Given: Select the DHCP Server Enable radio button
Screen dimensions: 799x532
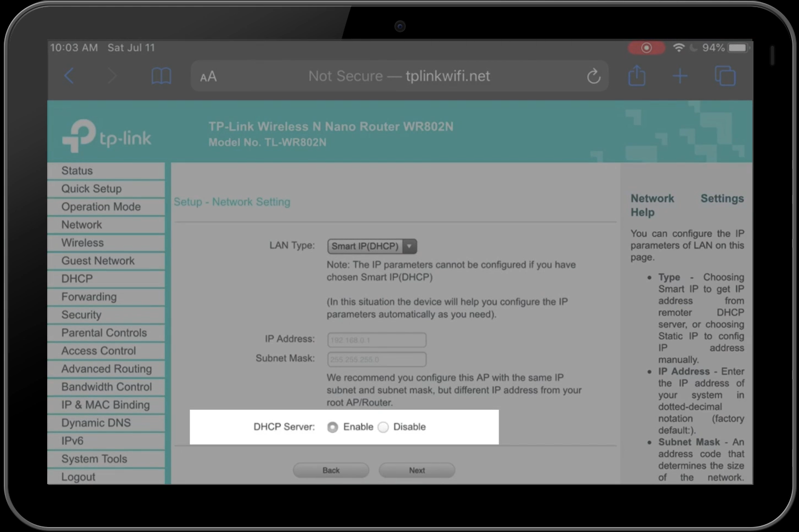Looking at the screenshot, I should pos(332,427).
